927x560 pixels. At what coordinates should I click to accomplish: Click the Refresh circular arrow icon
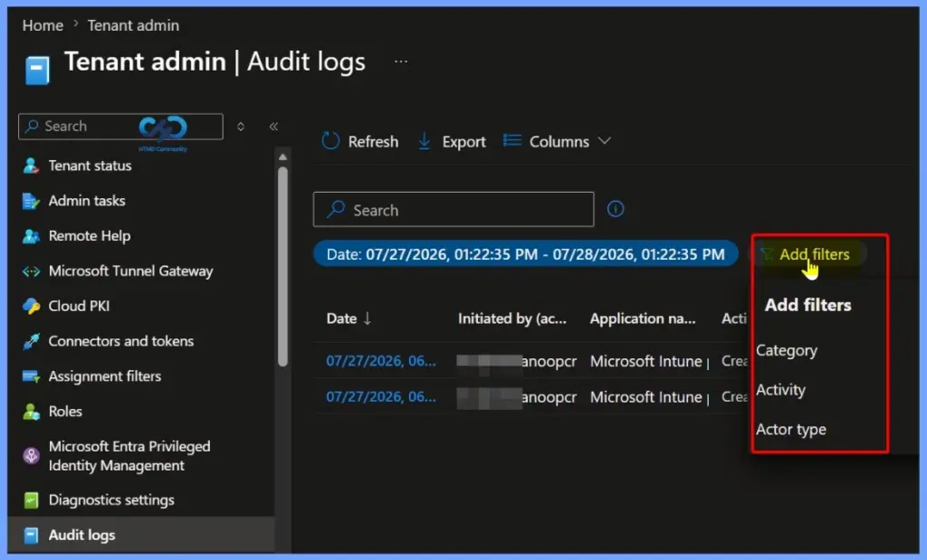(330, 141)
